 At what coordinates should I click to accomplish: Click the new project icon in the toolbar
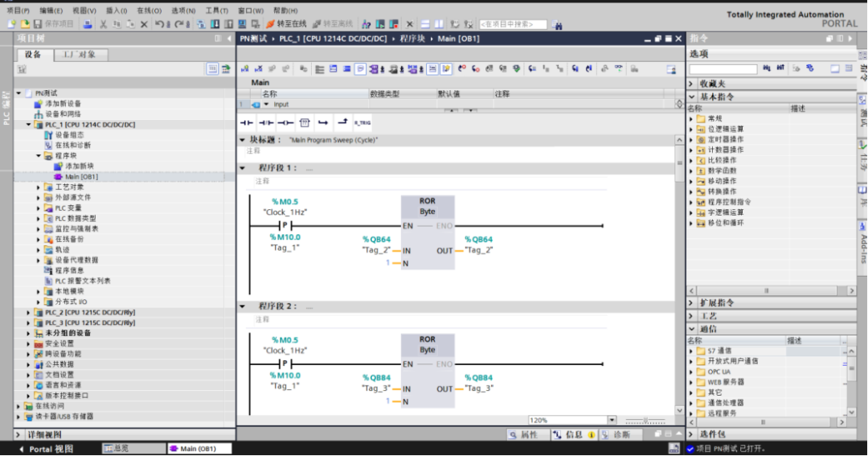pyautogui.click(x=11, y=24)
